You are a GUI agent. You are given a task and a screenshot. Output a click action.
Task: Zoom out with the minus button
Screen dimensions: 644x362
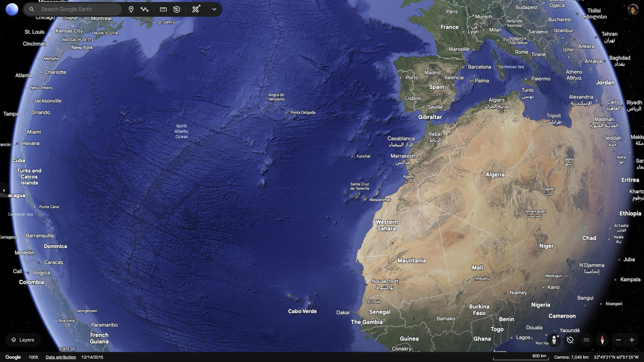coord(619,340)
